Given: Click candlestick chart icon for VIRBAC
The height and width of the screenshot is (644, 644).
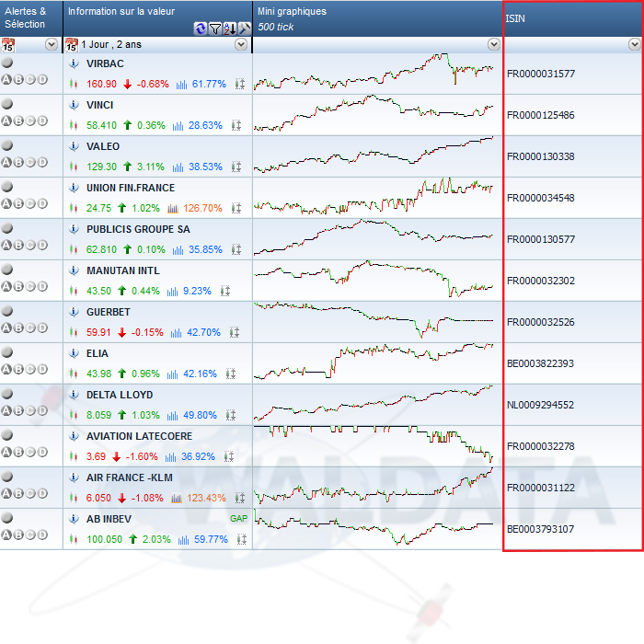Looking at the screenshot, I should (74, 84).
